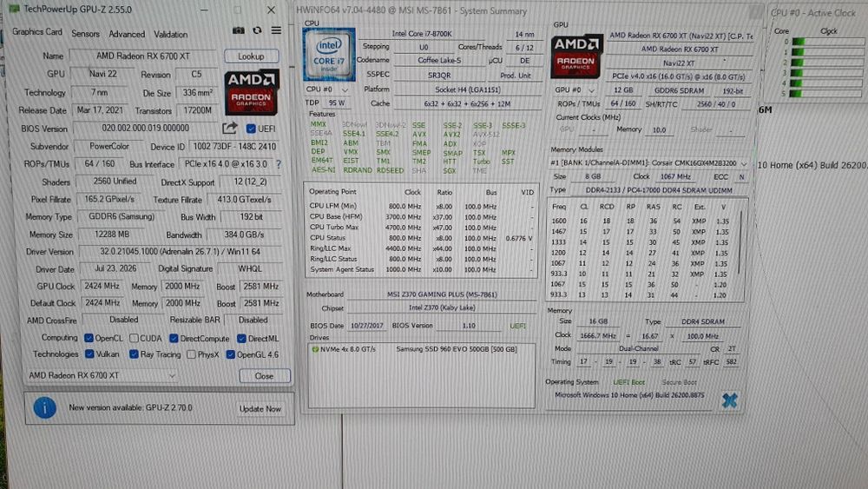Click the Core 5 clock bar

[x=826, y=93]
